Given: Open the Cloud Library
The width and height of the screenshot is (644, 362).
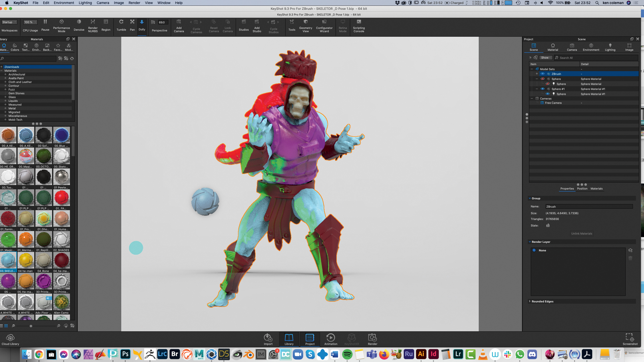Looking at the screenshot, I should click(10, 340).
